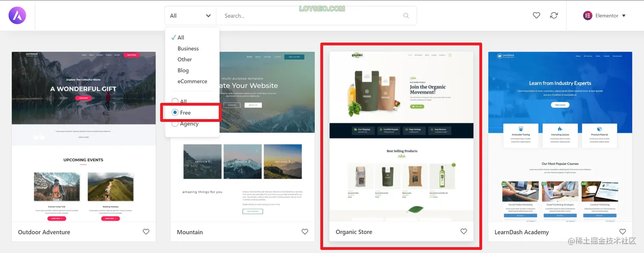Click the Elementor logo icon
The width and height of the screenshot is (644, 253).
tap(588, 16)
